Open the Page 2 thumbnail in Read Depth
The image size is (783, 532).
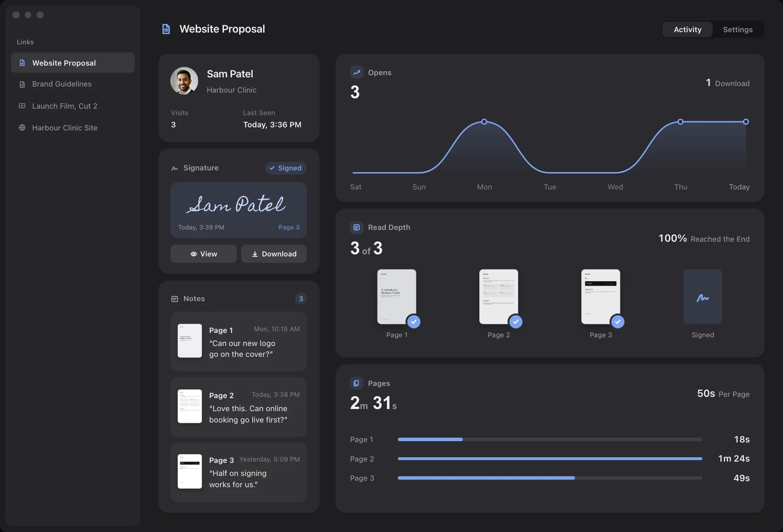point(499,297)
